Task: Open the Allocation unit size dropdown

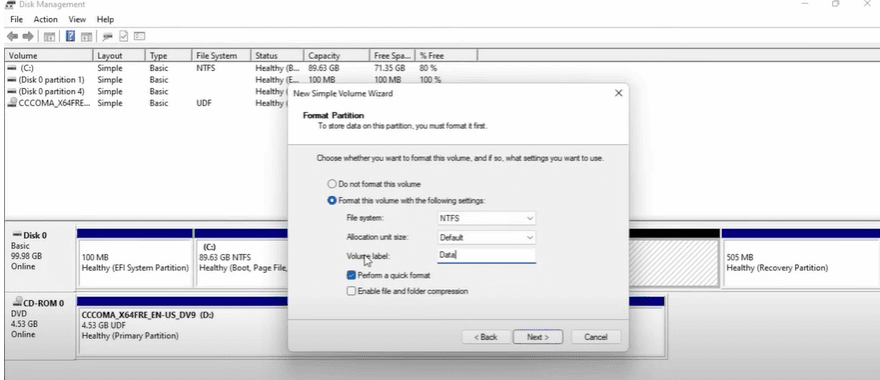Action: (x=486, y=237)
